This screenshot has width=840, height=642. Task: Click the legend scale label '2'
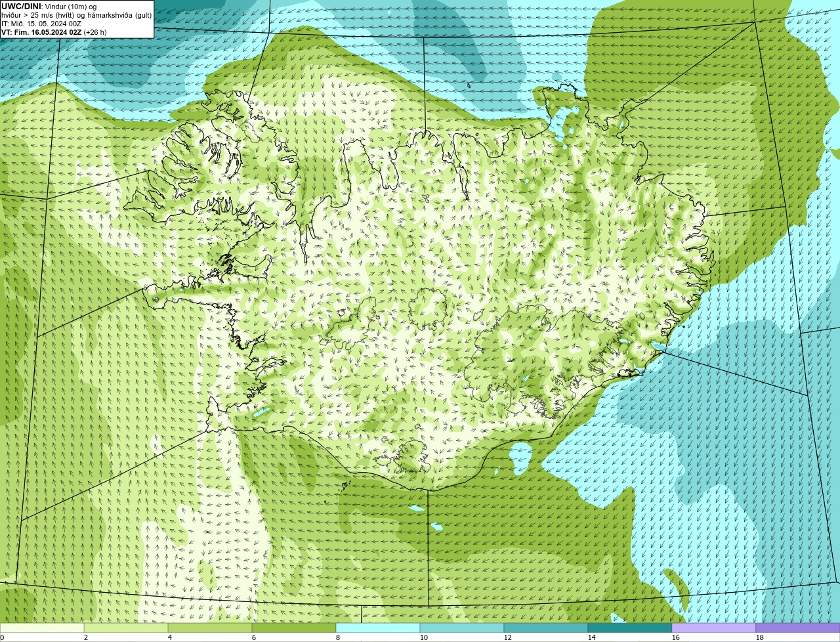86,637
